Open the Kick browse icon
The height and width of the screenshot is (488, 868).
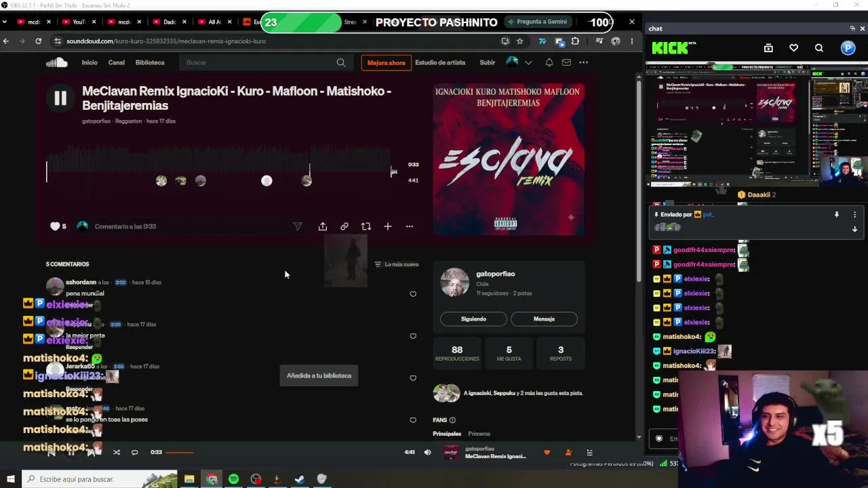(x=768, y=48)
